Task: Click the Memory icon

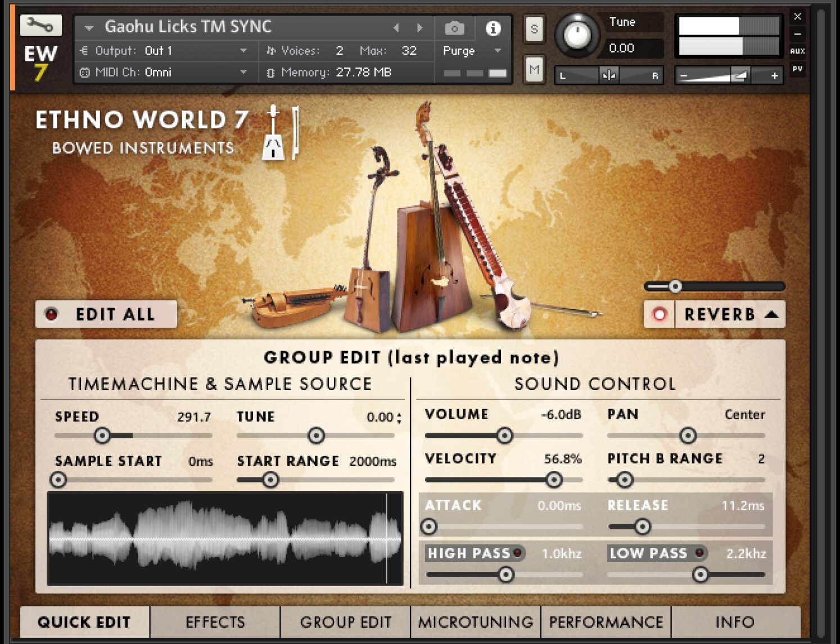Action: (270, 72)
